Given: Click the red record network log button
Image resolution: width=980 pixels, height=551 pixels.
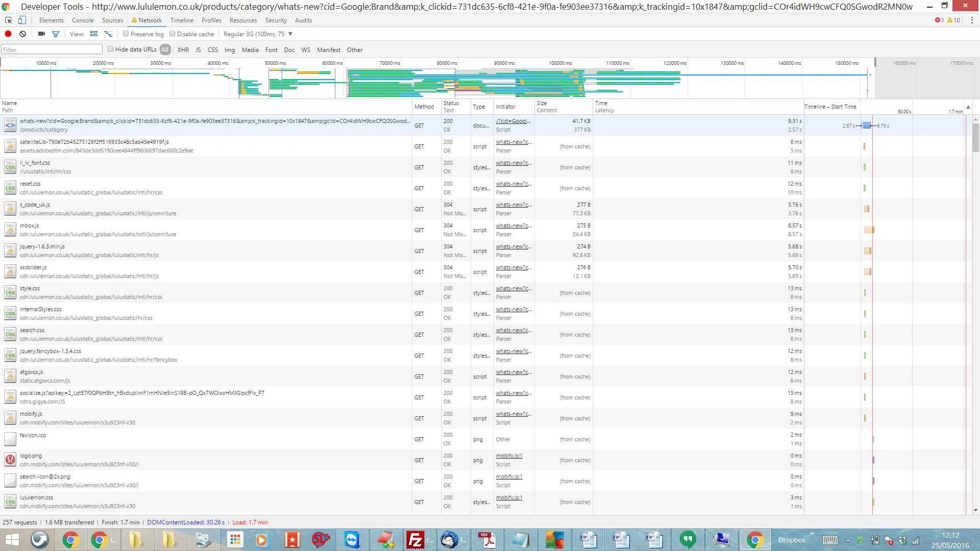Looking at the screenshot, I should tap(8, 34).
